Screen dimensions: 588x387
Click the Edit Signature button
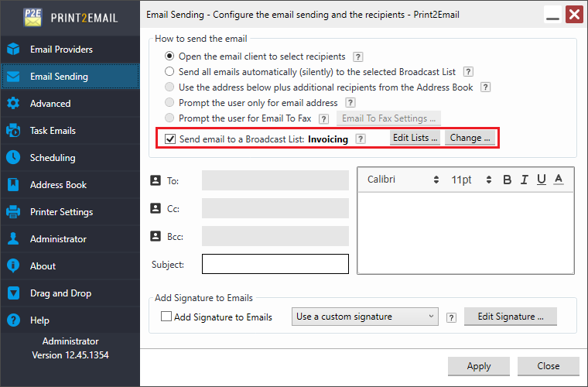(511, 317)
